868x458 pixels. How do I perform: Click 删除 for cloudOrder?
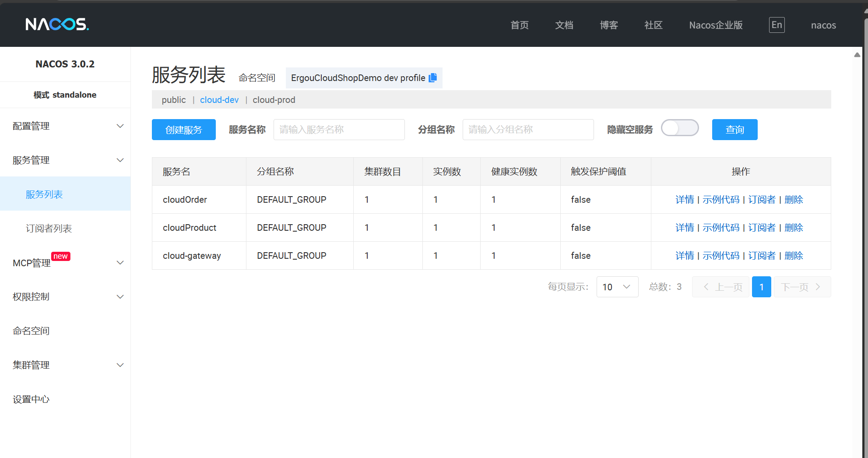point(794,200)
